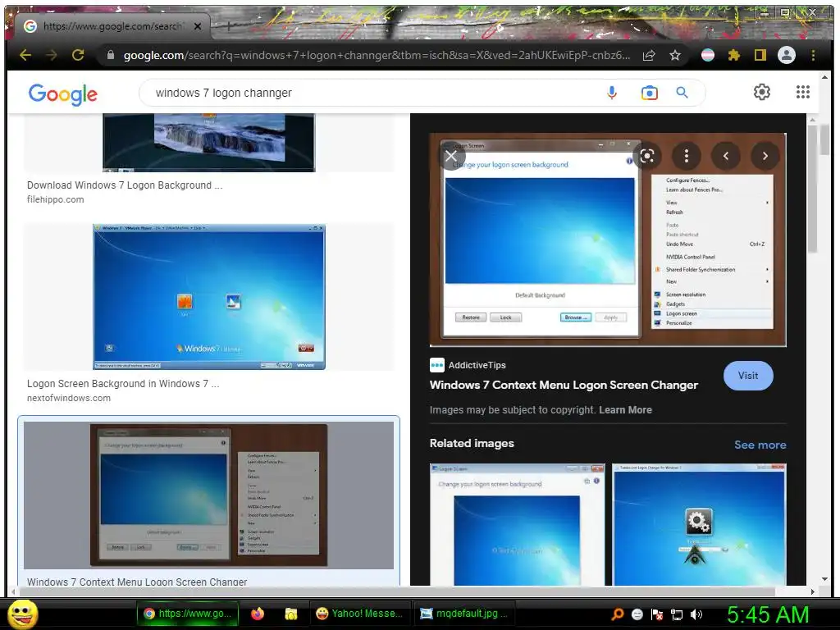Open large preview image of logon changer

608,240
